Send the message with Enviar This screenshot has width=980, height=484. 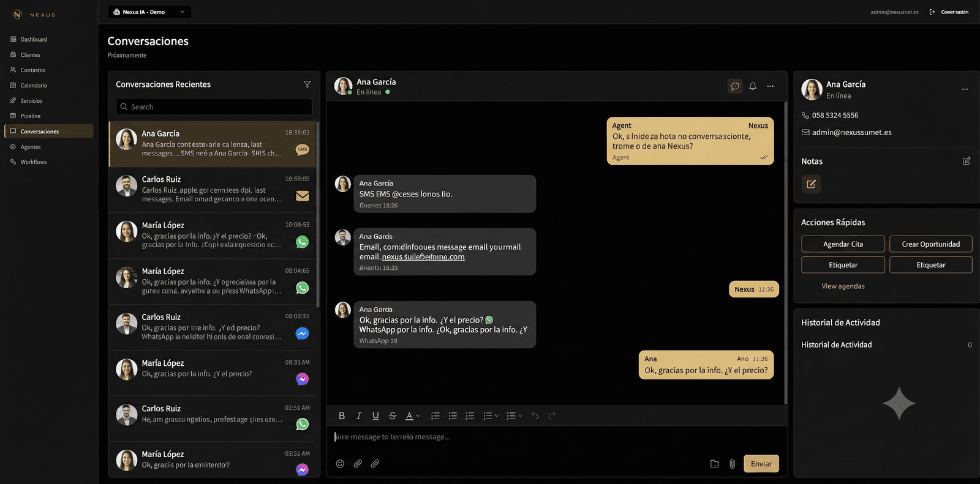761,464
